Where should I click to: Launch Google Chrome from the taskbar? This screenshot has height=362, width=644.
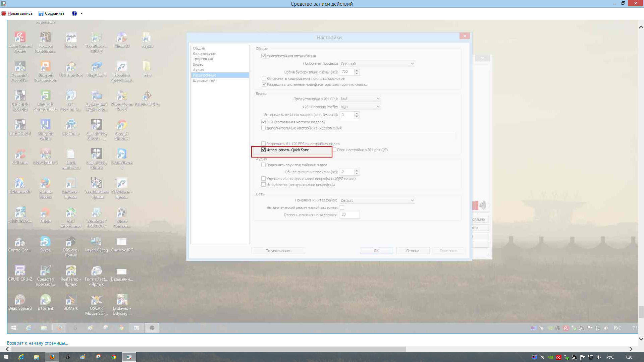point(114,357)
